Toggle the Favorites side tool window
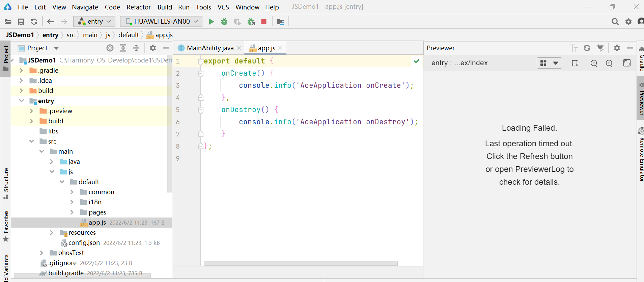 (x=6, y=226)
